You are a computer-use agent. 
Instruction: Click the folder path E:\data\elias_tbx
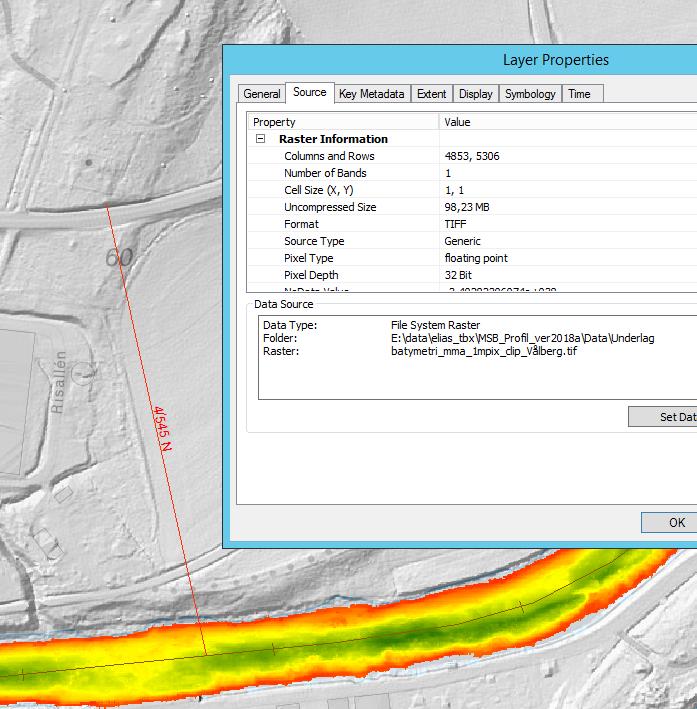point(522,338)
